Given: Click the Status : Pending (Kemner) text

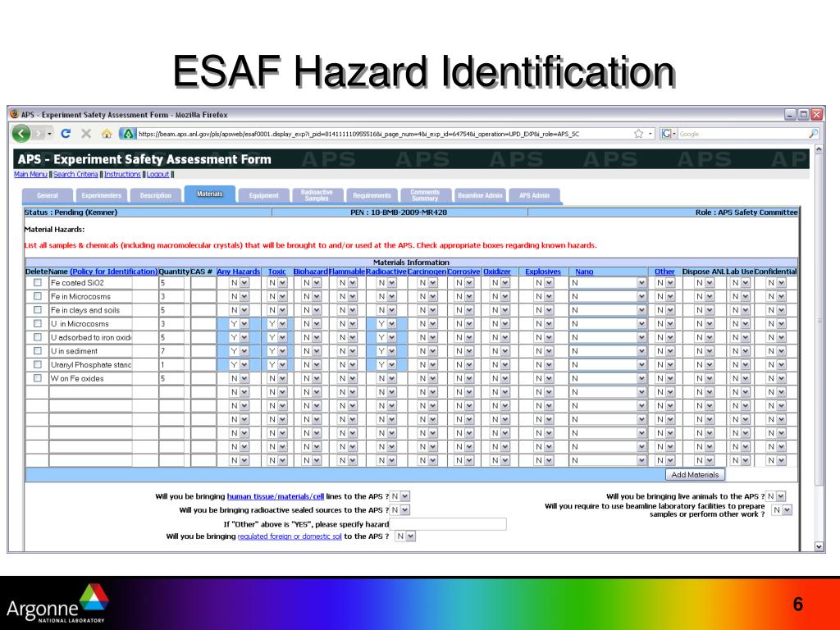Looking at the screenshot, I should (71, 212).
